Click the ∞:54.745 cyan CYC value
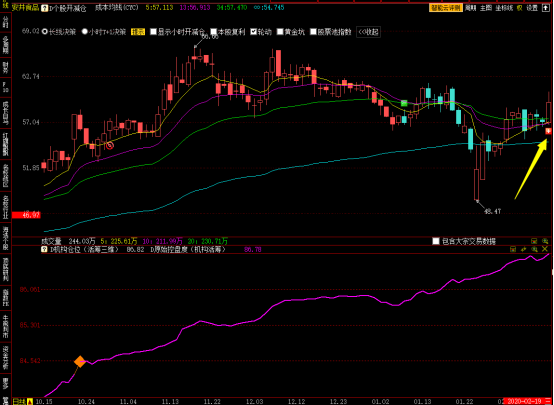 269,8
